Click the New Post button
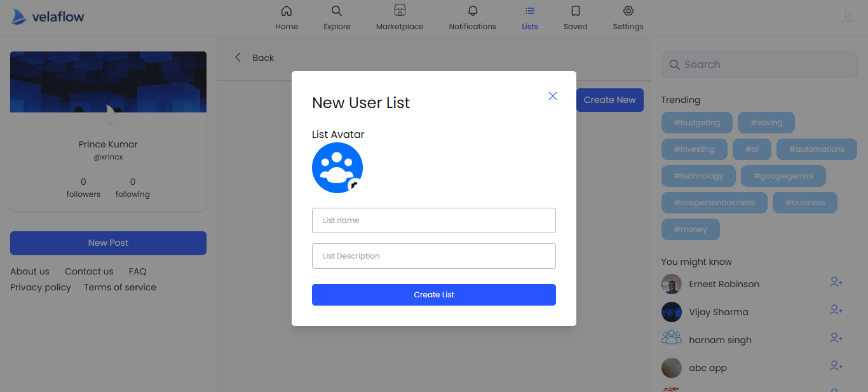 pos(108,243)
